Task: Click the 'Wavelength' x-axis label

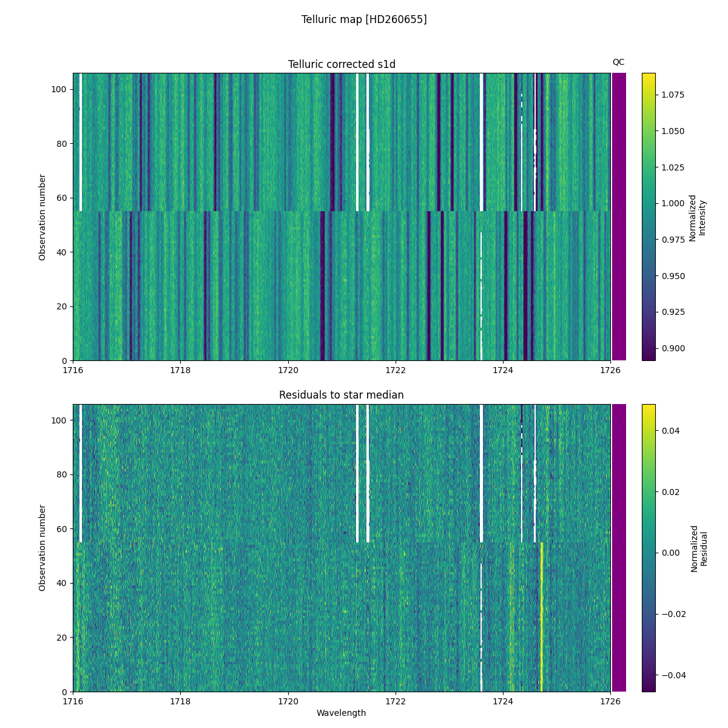Action: tap(342, 713)
